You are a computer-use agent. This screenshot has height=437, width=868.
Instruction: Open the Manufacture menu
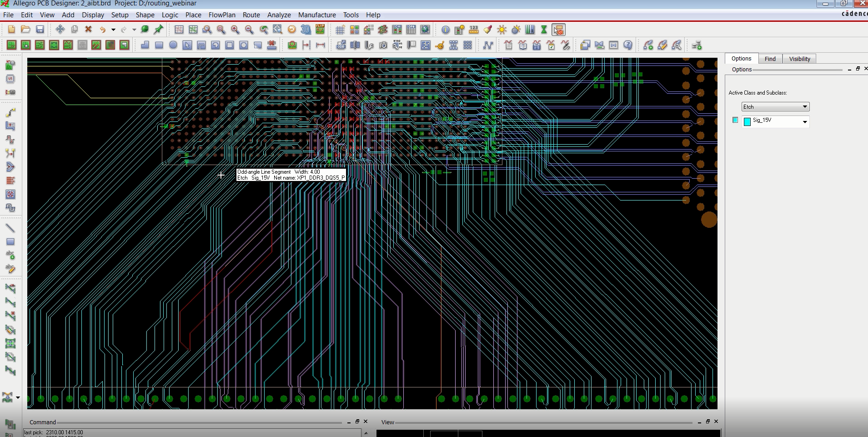point(317,15)
